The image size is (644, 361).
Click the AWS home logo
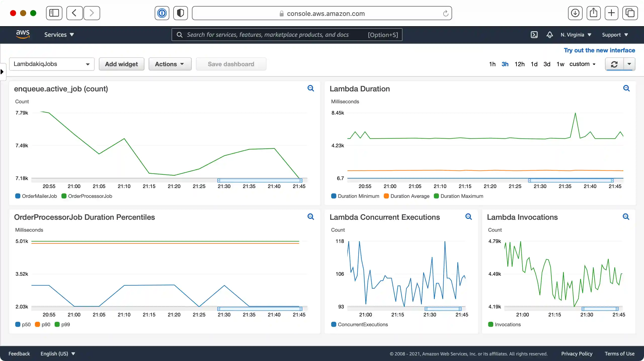pyautogui.click(x=23, y=34)
